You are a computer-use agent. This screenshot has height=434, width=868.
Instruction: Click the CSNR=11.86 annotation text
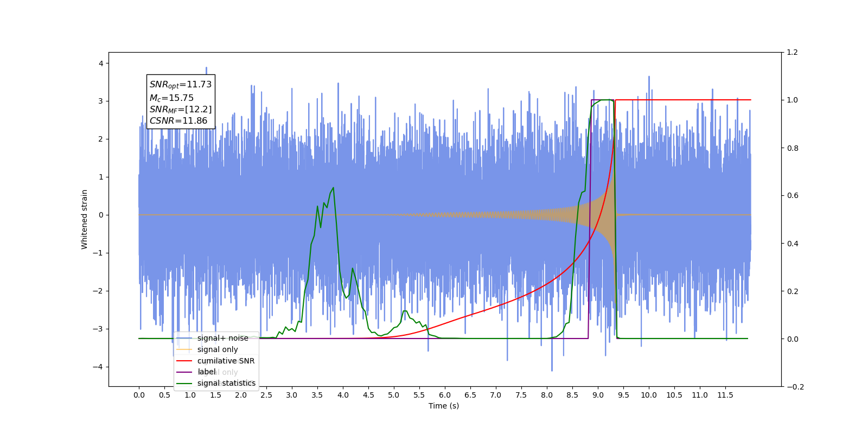[x=178, y=121]
